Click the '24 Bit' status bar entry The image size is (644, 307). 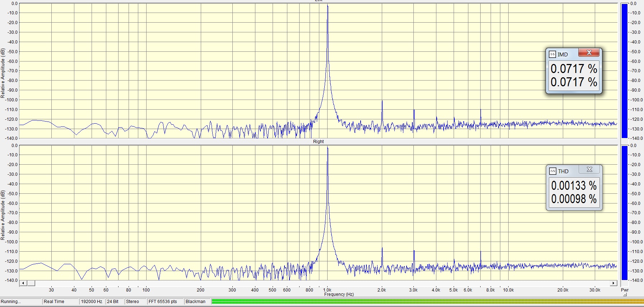coord(115,302)
